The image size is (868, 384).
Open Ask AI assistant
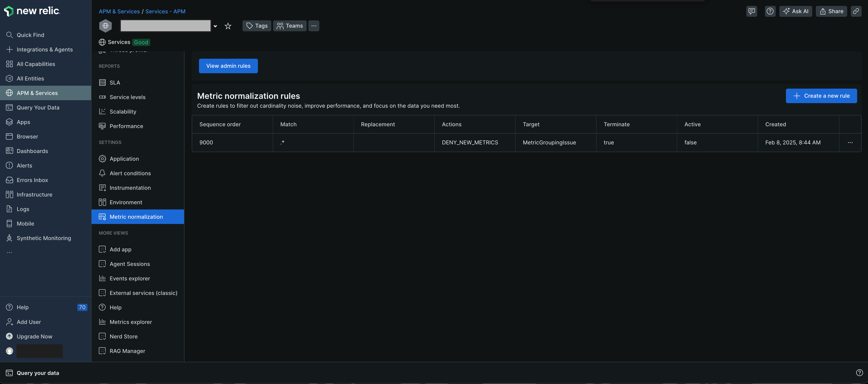[x=795, y=11]
